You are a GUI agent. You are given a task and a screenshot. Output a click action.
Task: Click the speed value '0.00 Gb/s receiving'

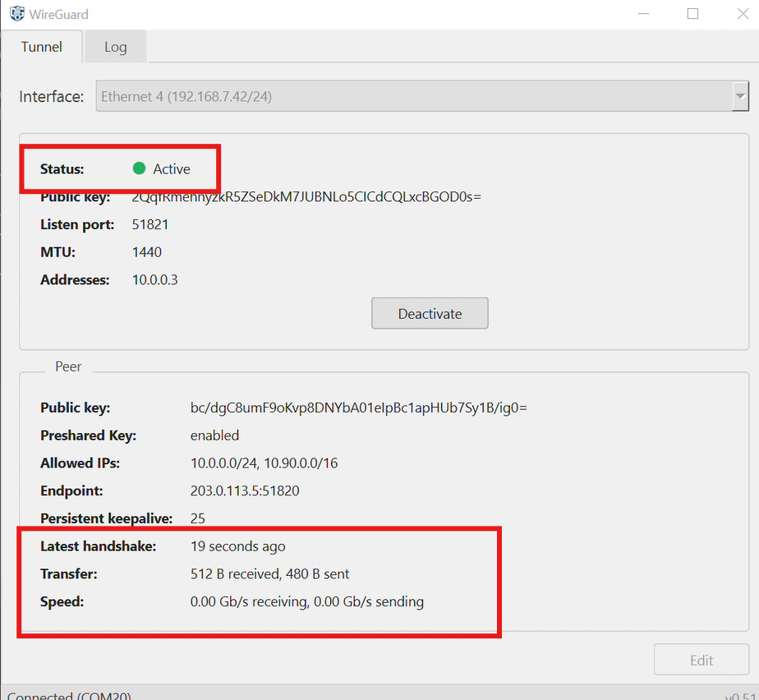(x=249, y=601)
